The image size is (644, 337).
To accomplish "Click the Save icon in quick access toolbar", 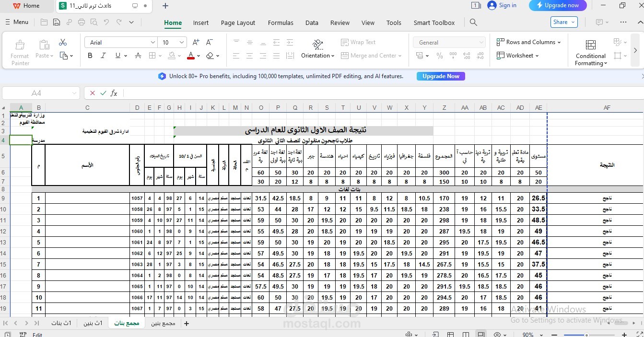I will (x=57, y=23).
